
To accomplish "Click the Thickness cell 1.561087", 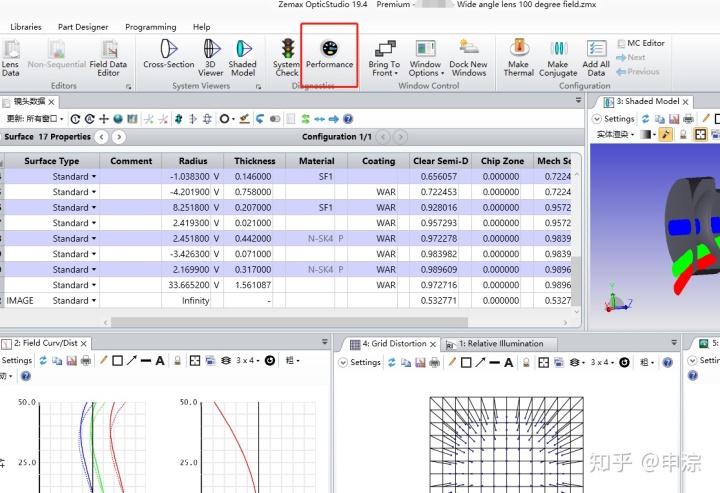I will (x=254, y=285).
